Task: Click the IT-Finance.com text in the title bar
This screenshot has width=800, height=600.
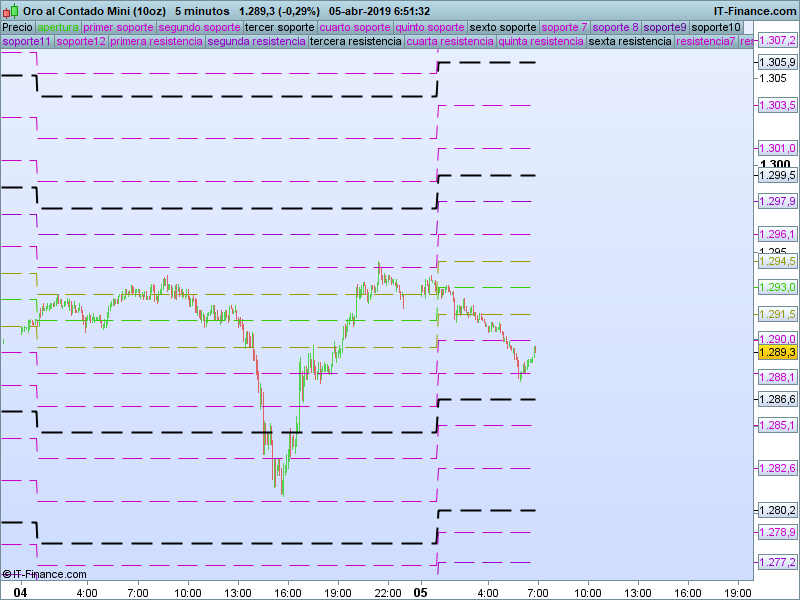Action: tap(755, 11)
